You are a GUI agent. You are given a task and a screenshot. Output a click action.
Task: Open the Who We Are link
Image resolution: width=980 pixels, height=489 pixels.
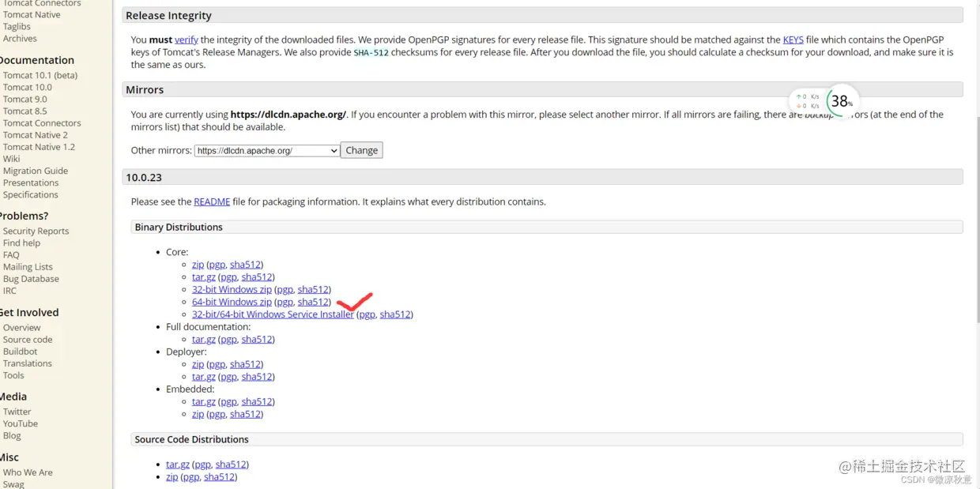(28, 472)
